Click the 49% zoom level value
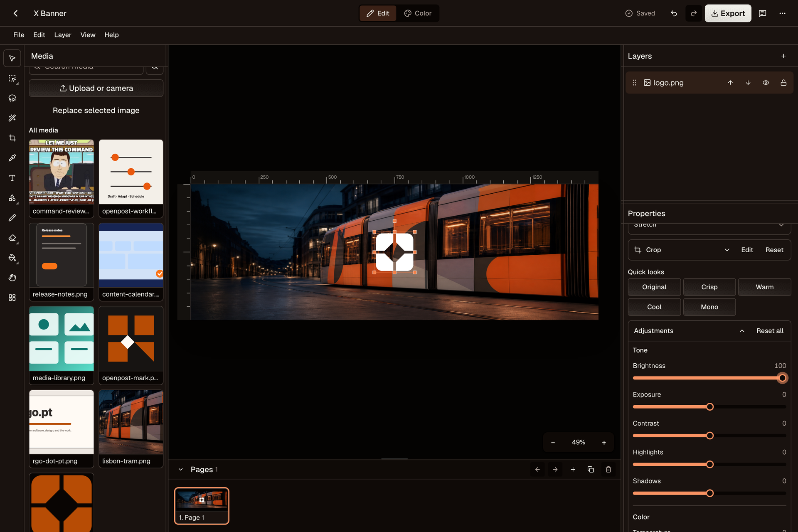 pyautogui.click(x=579, y=443)
